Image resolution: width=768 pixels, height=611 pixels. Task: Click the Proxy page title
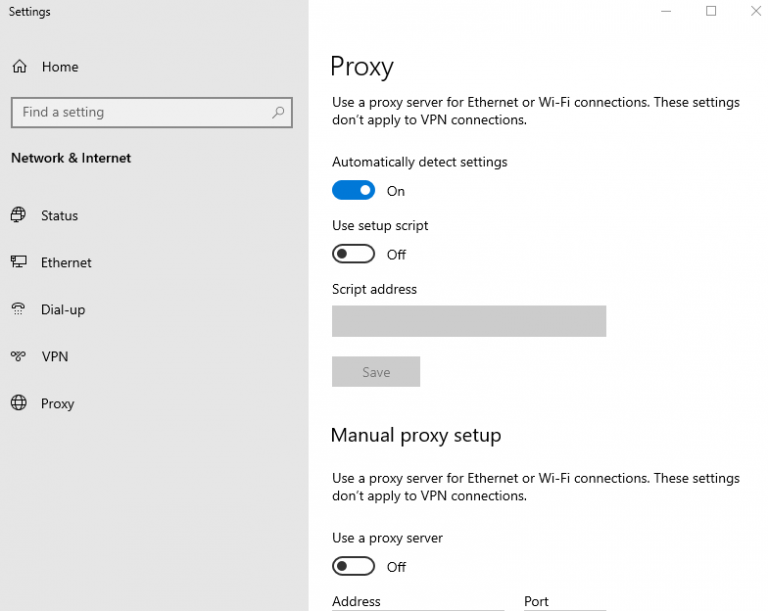pyautogui.click(x=362, y=67)
